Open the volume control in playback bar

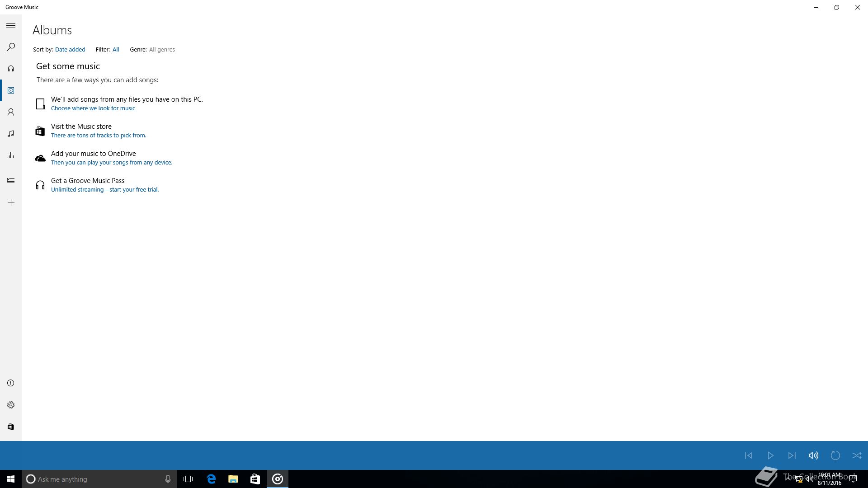814,455
